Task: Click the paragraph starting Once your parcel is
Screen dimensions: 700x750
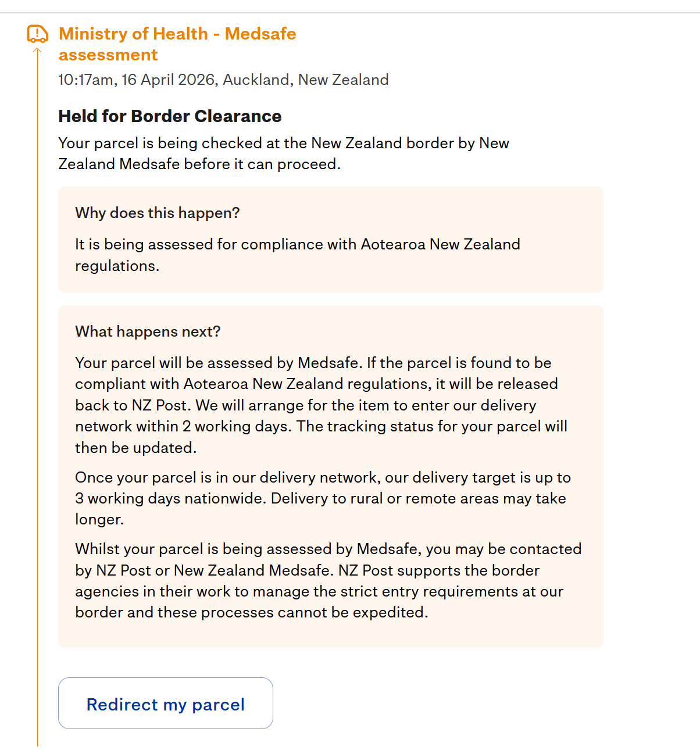Action: click(323, 498)
